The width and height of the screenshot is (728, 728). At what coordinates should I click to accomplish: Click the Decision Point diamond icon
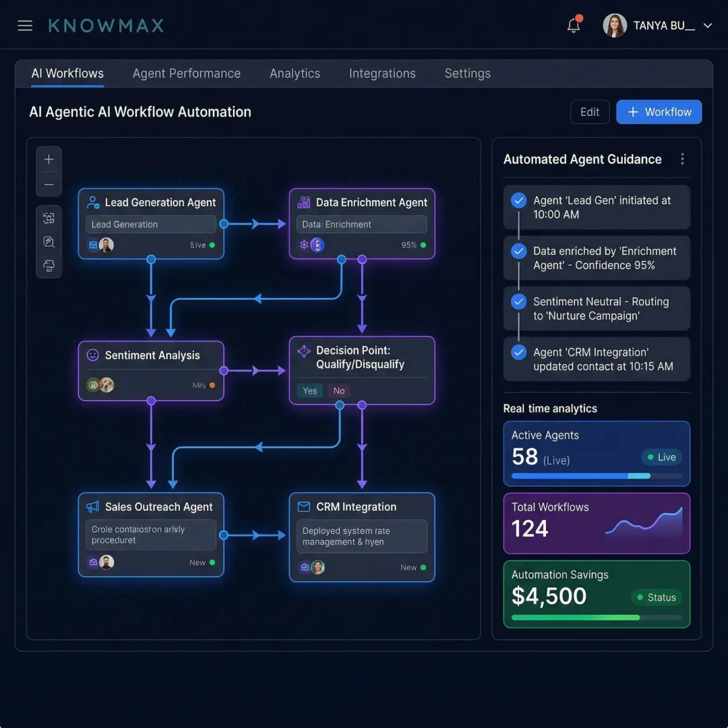(x=304, y=351)
